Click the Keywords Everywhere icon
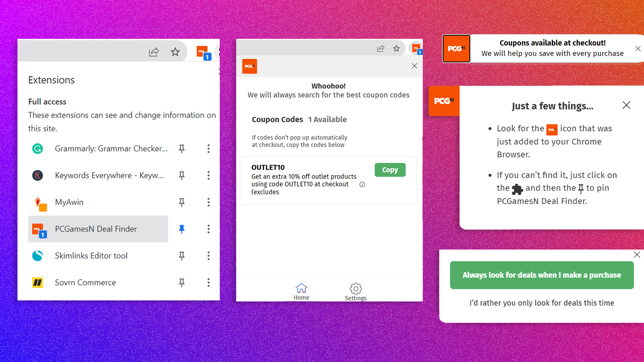The image size is (644, 362). 38,175
